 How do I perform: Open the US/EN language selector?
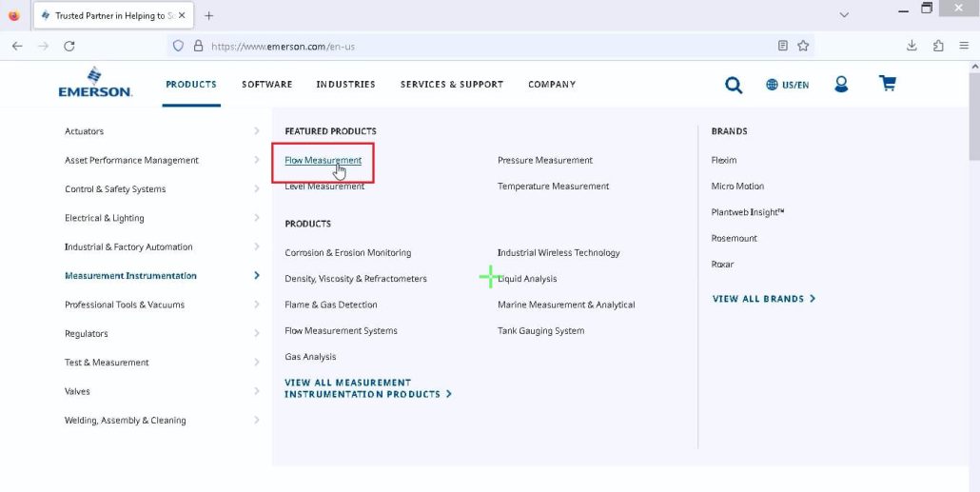pos(788,85)
